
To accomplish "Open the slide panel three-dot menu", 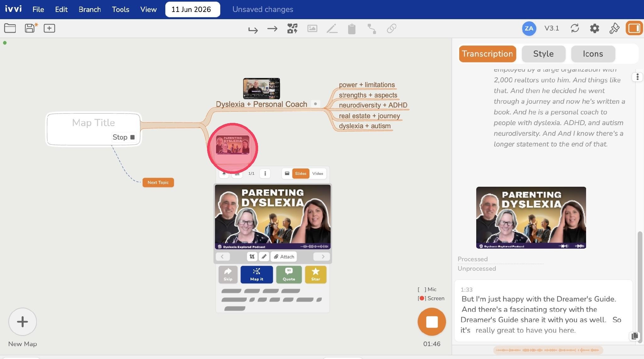I will click(265, 174).
